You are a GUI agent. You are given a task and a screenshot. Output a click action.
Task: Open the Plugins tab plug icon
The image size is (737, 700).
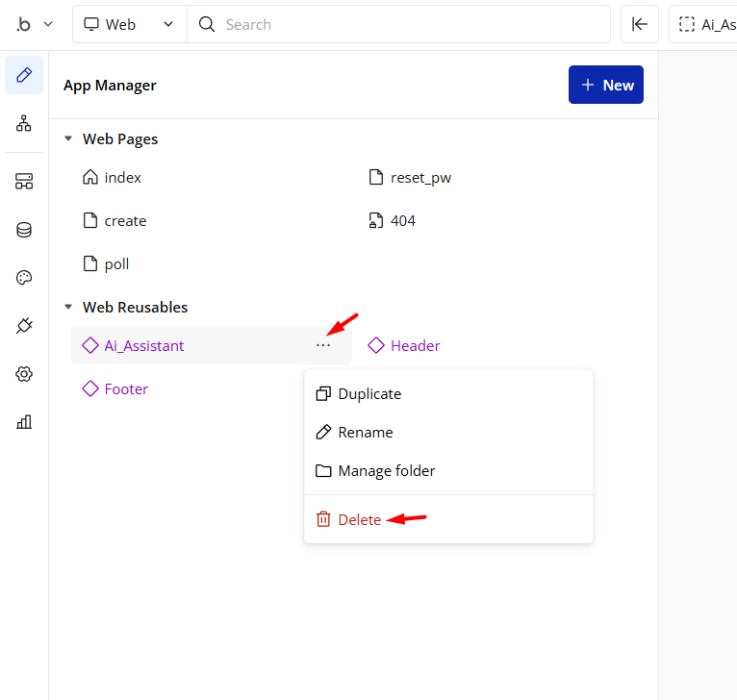pyautogui.click(x=24, y=326)
